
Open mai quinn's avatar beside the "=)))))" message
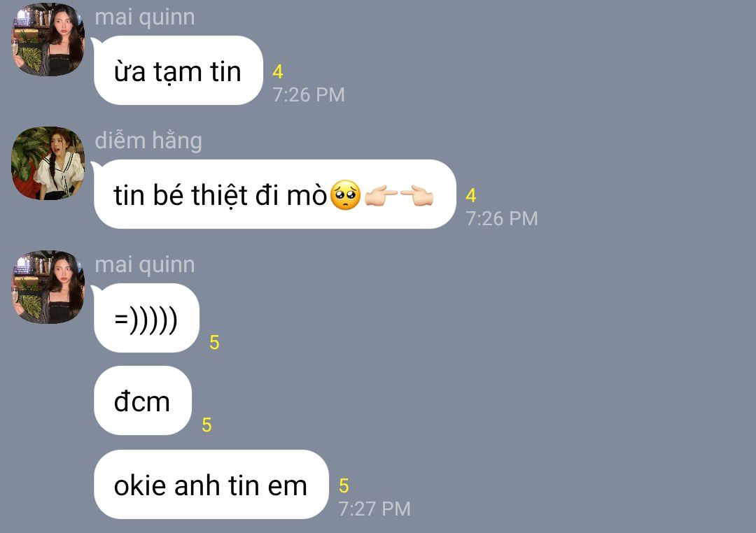[48, 287]
